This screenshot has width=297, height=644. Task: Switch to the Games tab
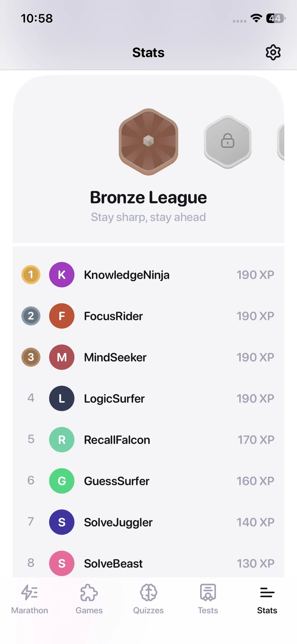tap(89, 599)
